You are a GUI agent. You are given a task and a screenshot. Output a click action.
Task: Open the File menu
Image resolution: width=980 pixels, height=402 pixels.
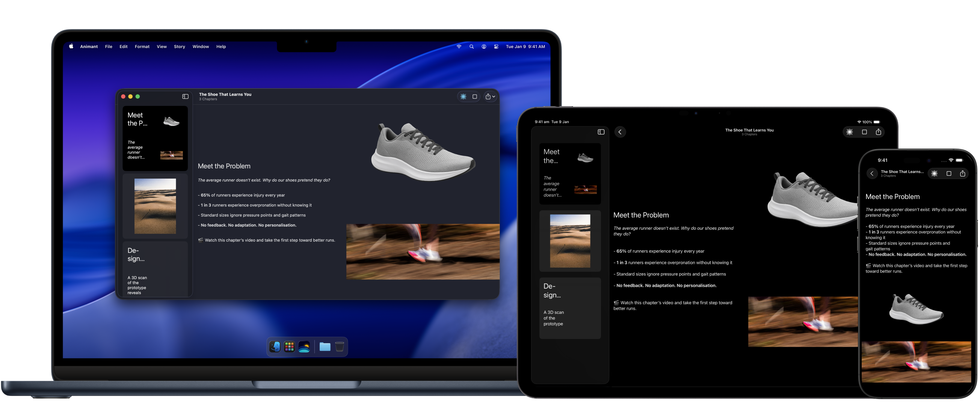point(109,47)
